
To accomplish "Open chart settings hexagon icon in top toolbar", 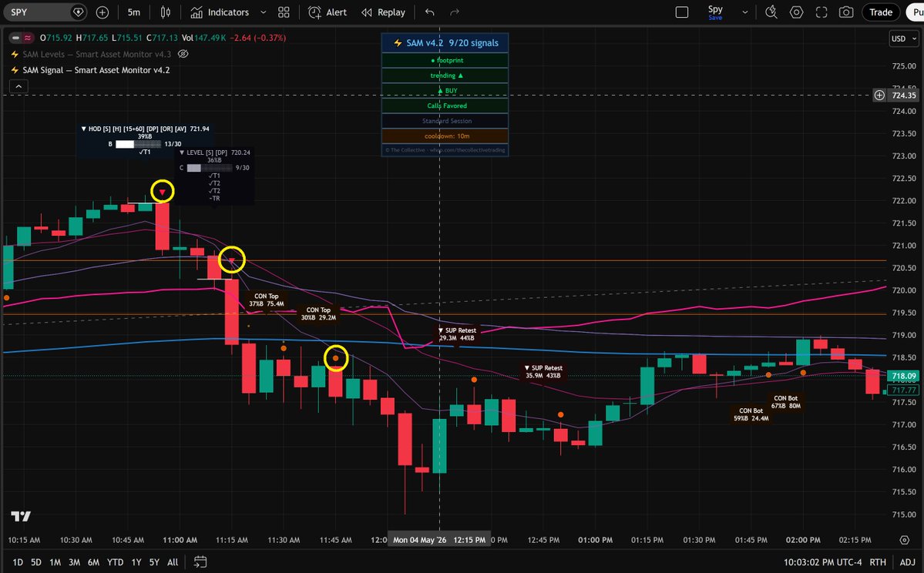I will point(796,12).
